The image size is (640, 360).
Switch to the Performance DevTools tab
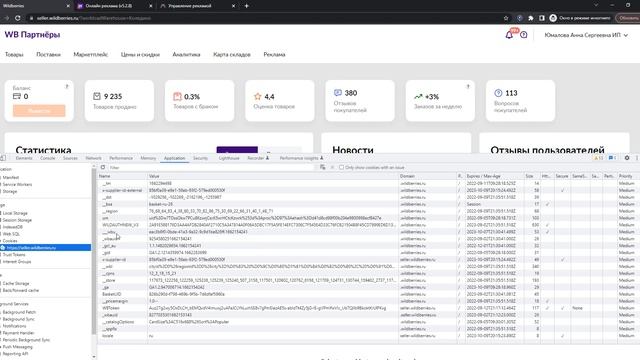tap(121, 158)
